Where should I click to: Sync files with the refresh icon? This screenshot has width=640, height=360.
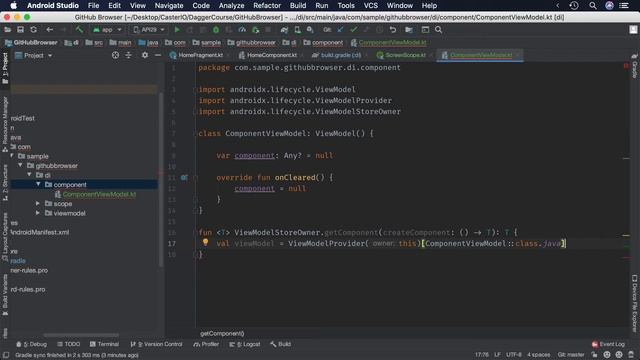click(x=33, y=30)
